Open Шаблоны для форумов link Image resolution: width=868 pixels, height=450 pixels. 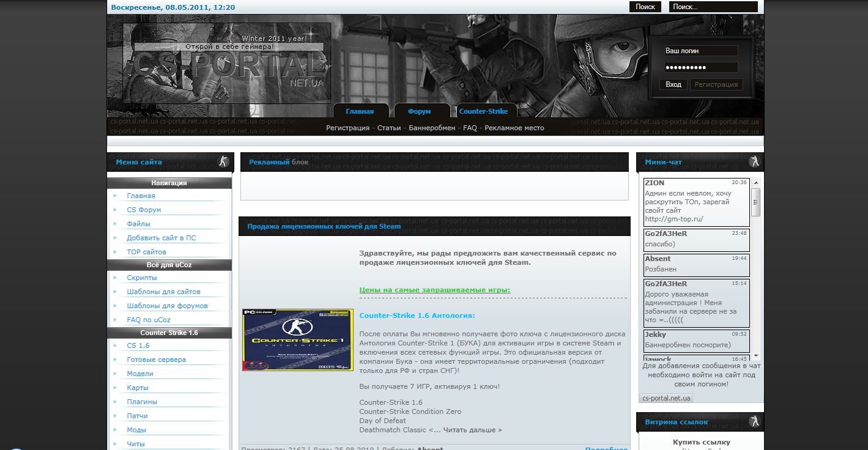[x=167, y=306]
